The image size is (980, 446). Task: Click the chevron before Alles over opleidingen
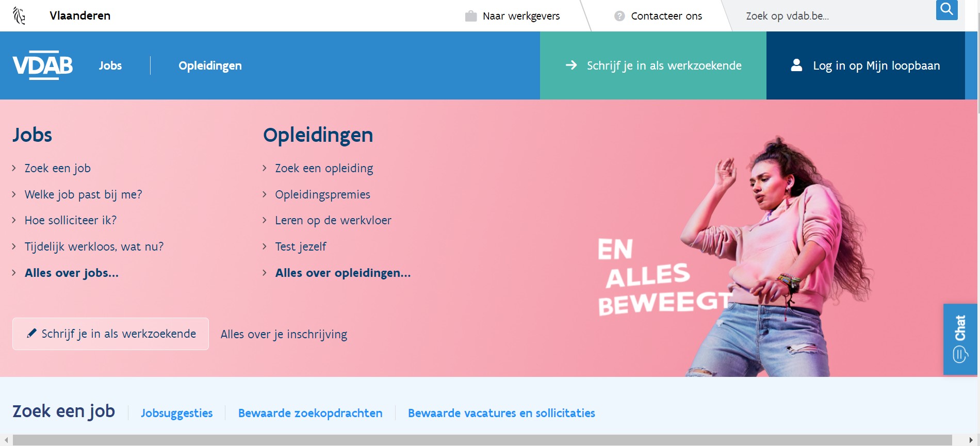click(264, 273)
